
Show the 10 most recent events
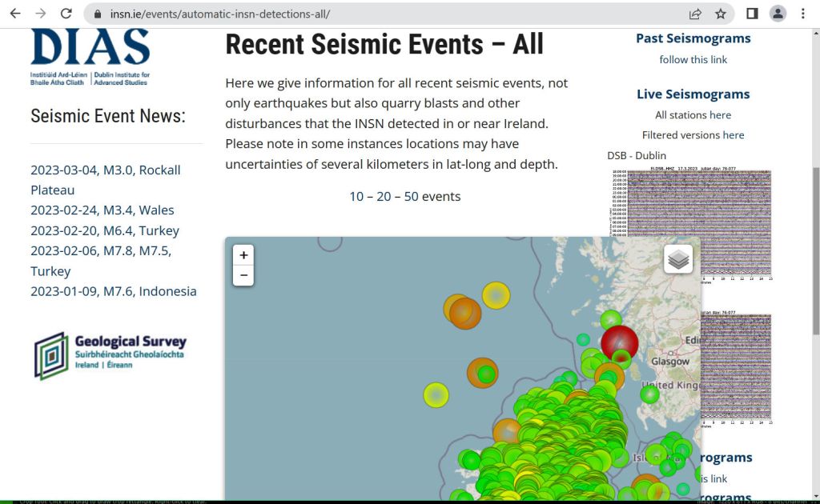356,196
